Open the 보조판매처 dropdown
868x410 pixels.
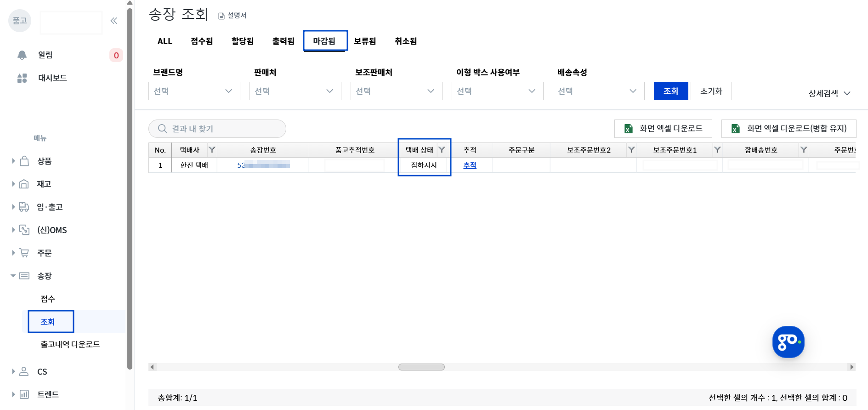coord(397,91)
